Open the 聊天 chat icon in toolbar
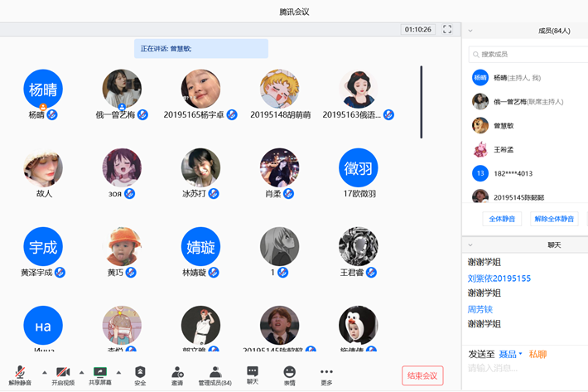The image size is (588, 392). coord(253,371)
